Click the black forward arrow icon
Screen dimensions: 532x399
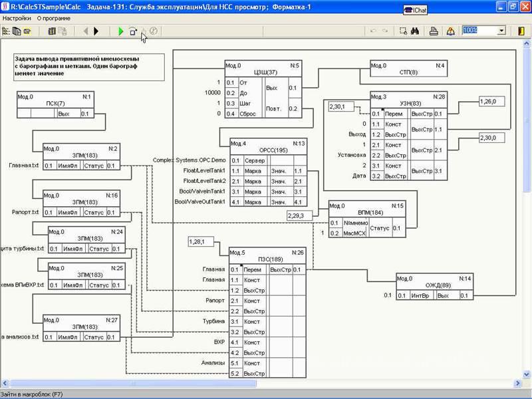(96, 31)
